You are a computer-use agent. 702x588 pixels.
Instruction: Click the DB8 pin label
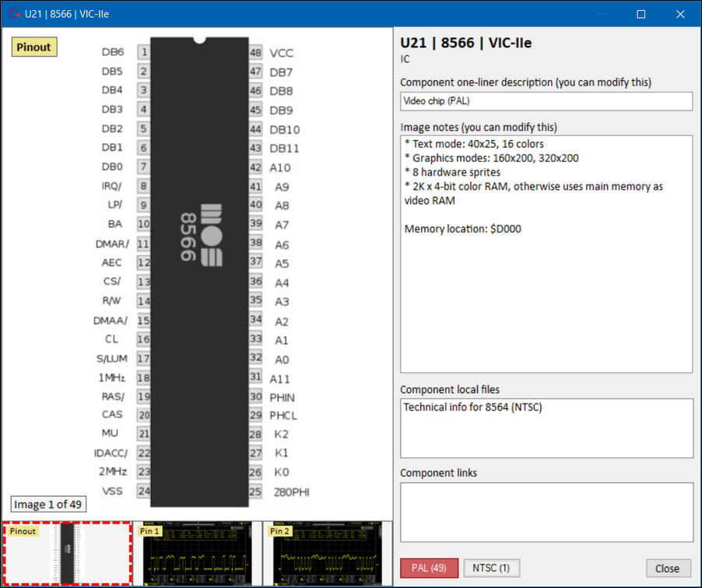coord(281,91)
